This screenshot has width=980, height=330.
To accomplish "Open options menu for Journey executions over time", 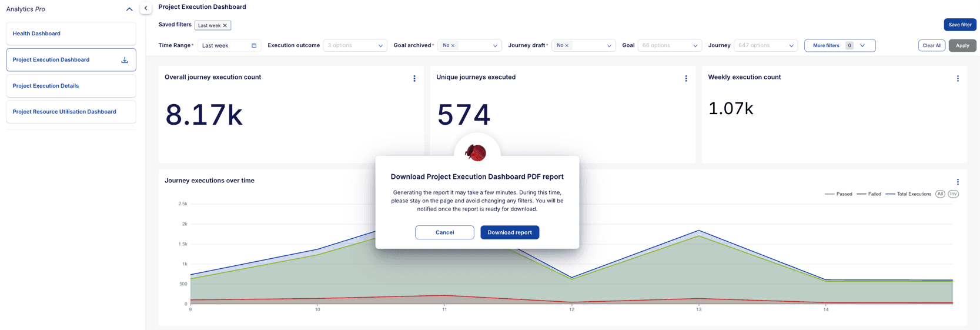I will pyautogui.click(x=958, y=182).
